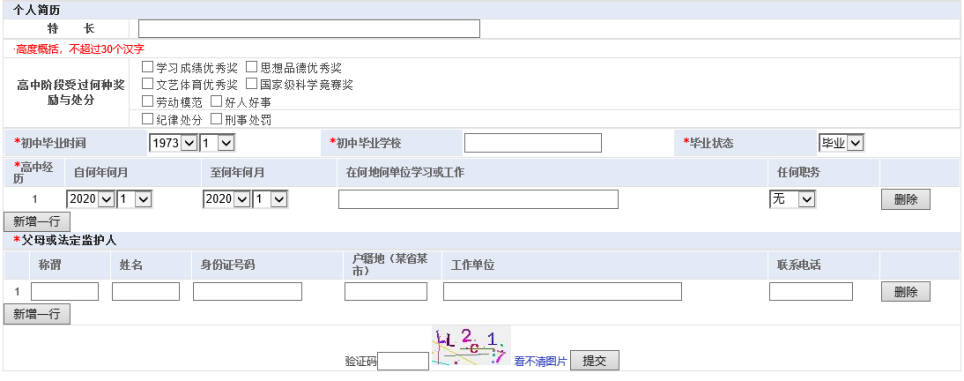
Task: Click the captcha image to refresh
Action: (x=471, y=346)
